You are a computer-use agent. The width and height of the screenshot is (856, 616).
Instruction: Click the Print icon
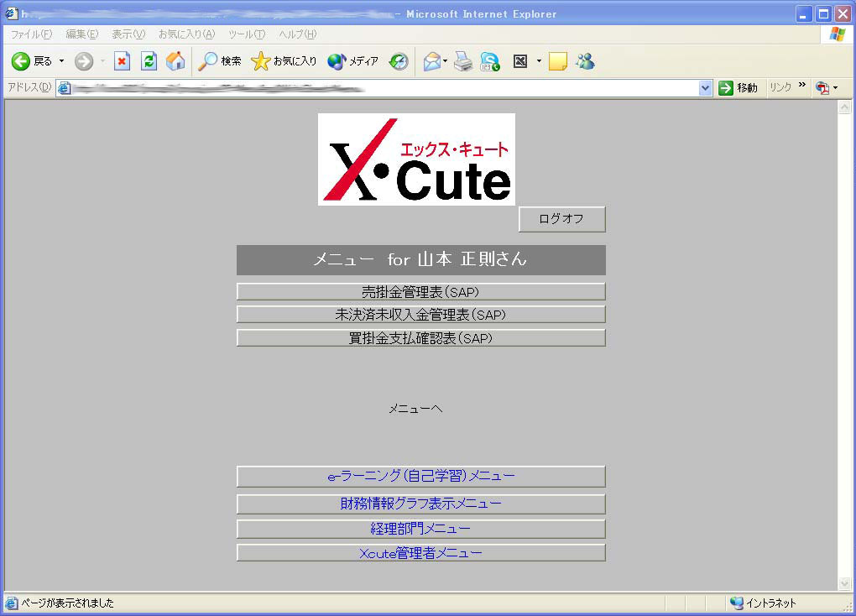click(463, 61)
